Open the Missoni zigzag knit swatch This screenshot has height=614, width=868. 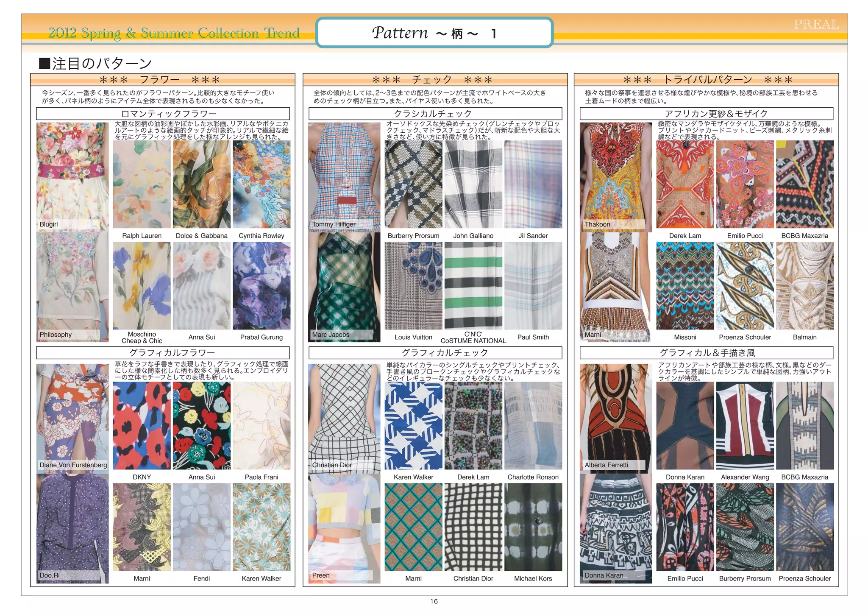point(685,286)
